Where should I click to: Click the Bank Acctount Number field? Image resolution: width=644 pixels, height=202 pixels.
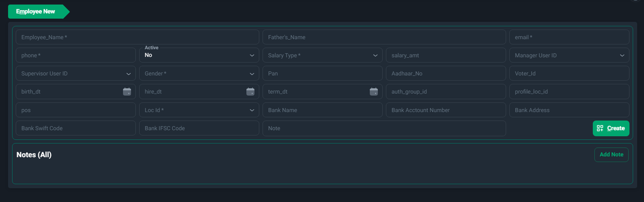click(x=446, y=110)
